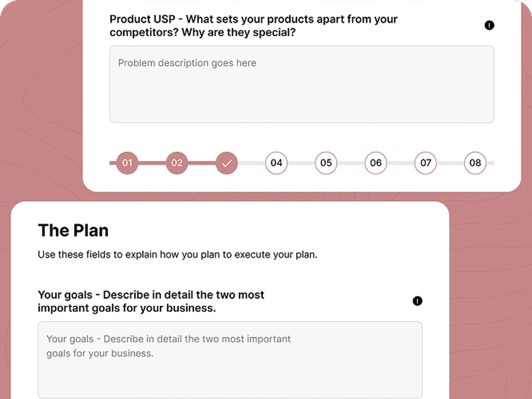This screenshot has height=399, width=532.
Task: Click filled progress line between 01 and 02
Action: [x=152, y=163]
